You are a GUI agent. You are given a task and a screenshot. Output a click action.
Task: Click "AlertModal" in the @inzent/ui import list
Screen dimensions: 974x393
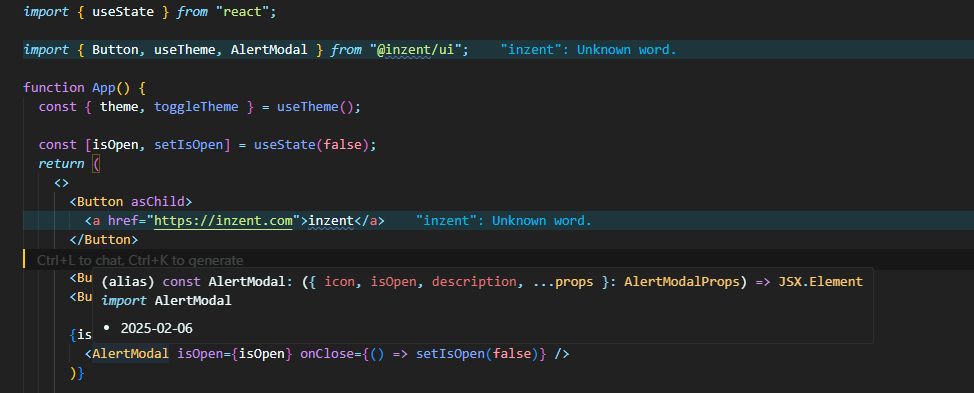click(269, 50)
